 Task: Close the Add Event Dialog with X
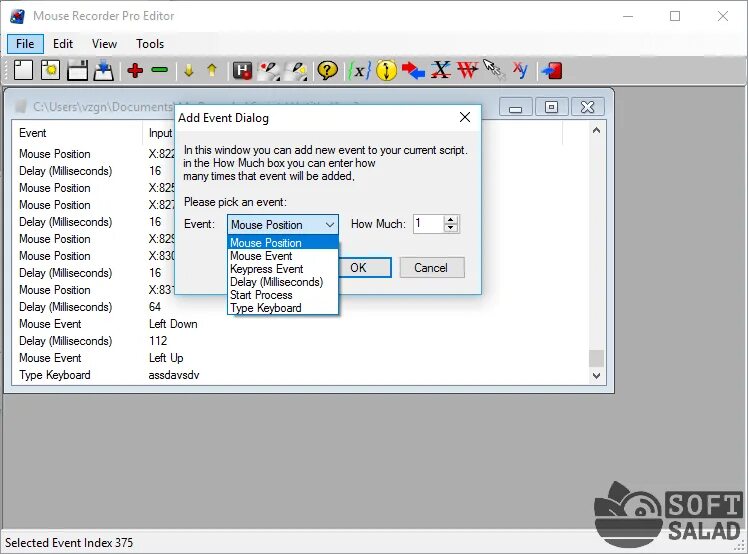click(x=465, y=117)
